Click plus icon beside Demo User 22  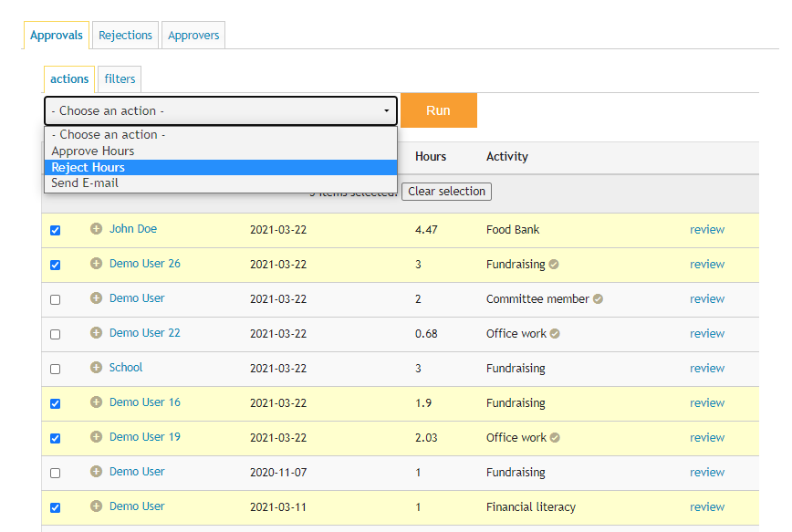point(96,333)
